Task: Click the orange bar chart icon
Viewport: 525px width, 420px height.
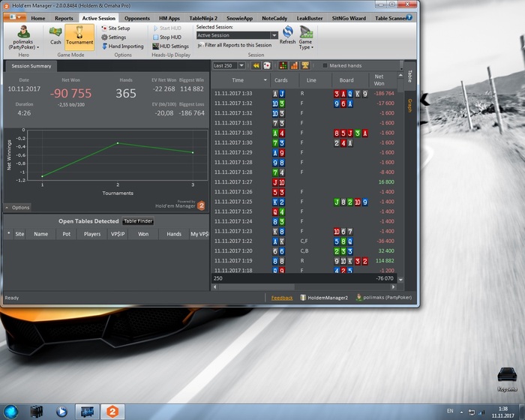Action: (294, 66)
